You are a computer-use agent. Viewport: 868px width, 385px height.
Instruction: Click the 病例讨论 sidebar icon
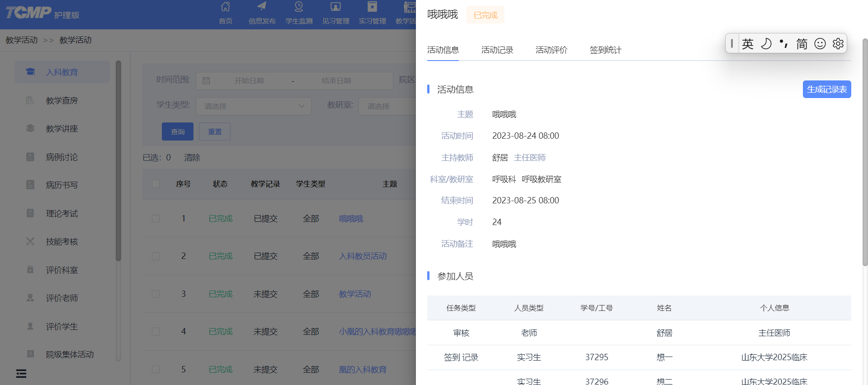(30, 157)
